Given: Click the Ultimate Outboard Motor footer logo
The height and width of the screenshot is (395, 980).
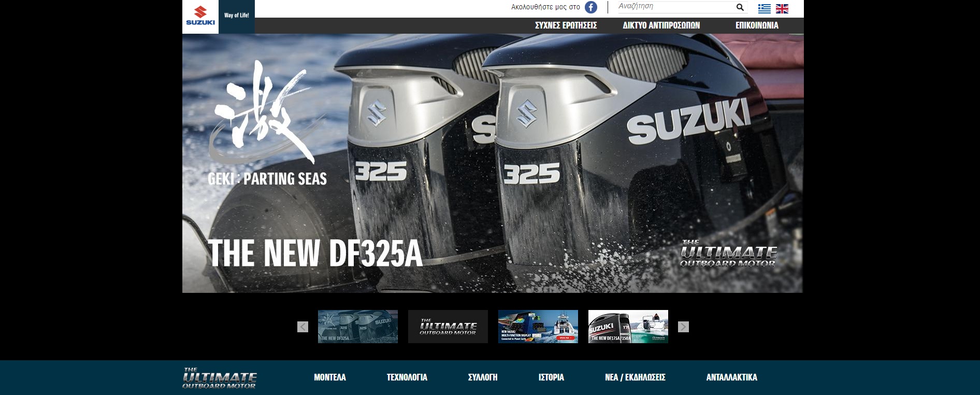Looking at the screenshot, I should pyautogui.click(x=220, y=378).
